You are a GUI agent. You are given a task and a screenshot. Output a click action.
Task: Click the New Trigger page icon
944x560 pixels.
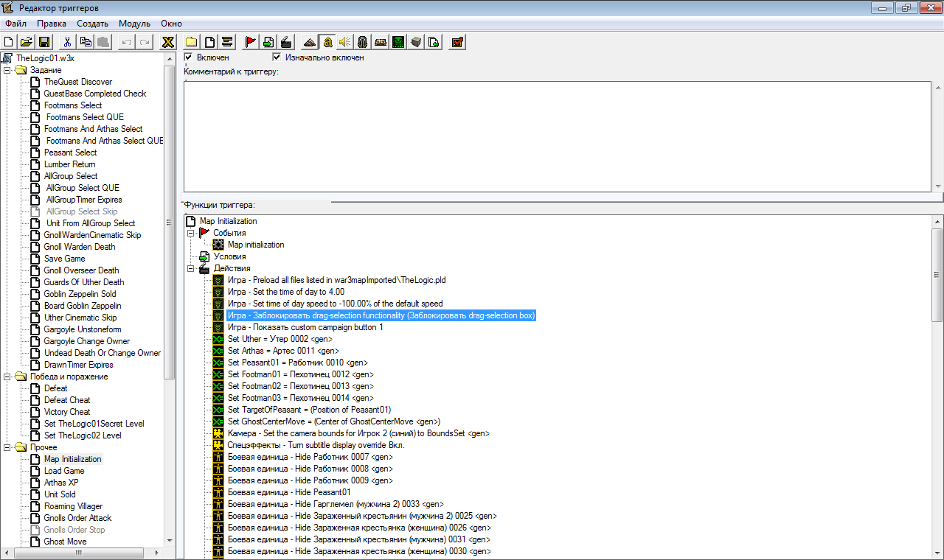[209, 42]
